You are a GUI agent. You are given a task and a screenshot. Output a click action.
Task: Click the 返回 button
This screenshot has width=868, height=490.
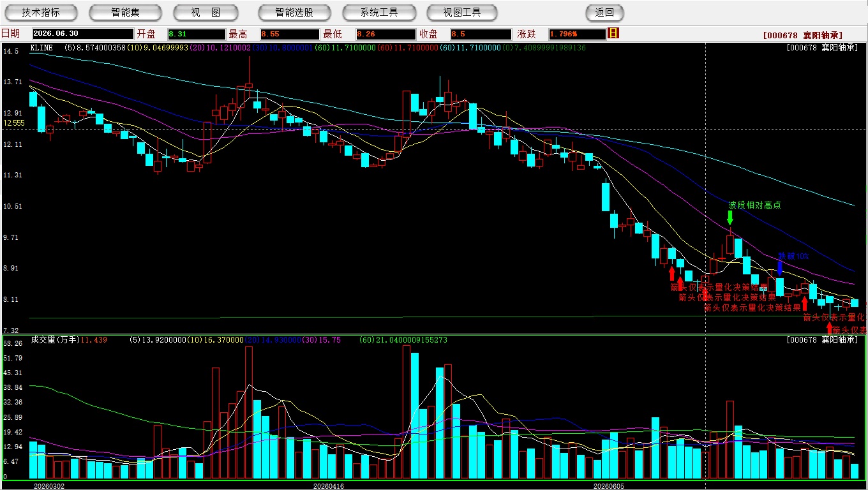[604, 12]
